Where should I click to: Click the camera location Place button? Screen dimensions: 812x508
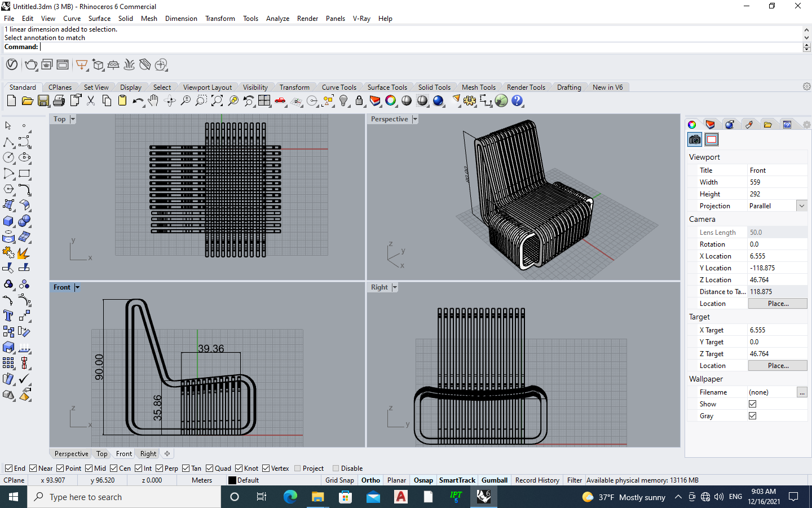click(778, 304)
